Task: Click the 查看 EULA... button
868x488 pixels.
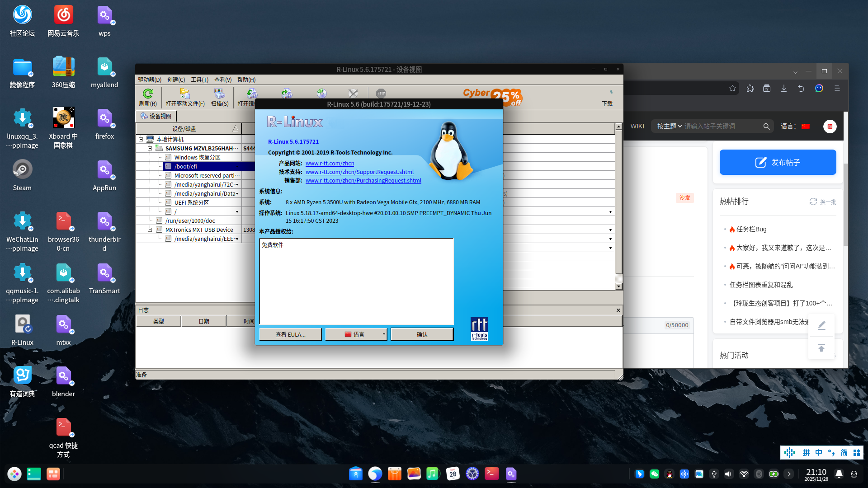Action: (290, 334)
